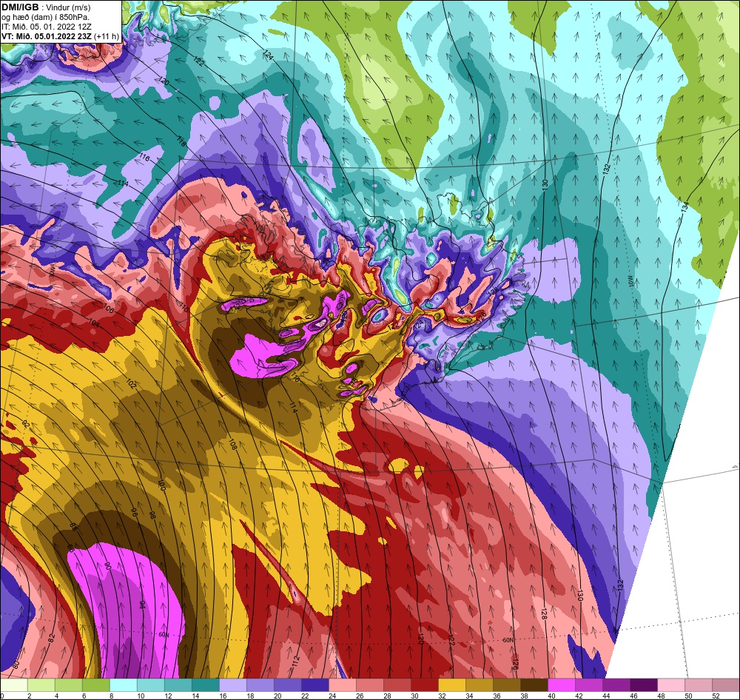Click legend value '16' below the color bar
740x700 pixels.
[222, 696]
